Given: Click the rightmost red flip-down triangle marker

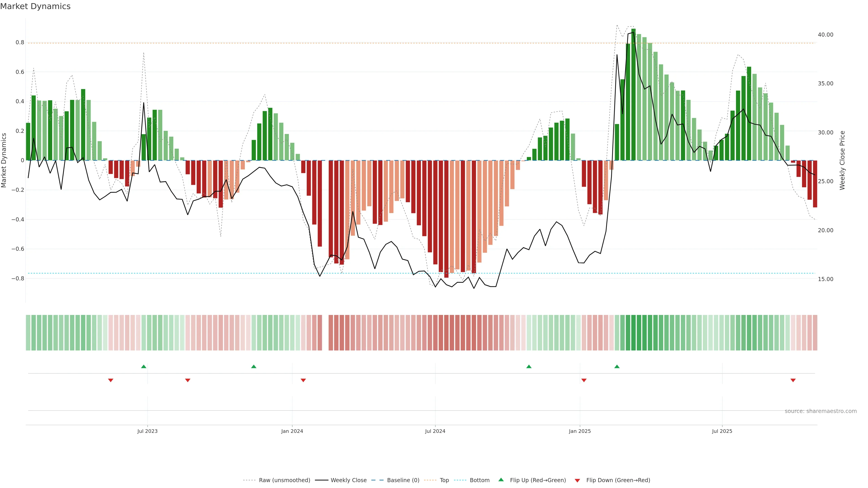Looking at the screenshot, I should tap(793, 380).
